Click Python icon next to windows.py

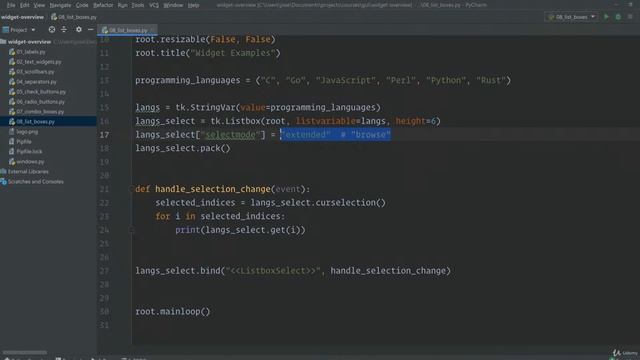(12, 162)
